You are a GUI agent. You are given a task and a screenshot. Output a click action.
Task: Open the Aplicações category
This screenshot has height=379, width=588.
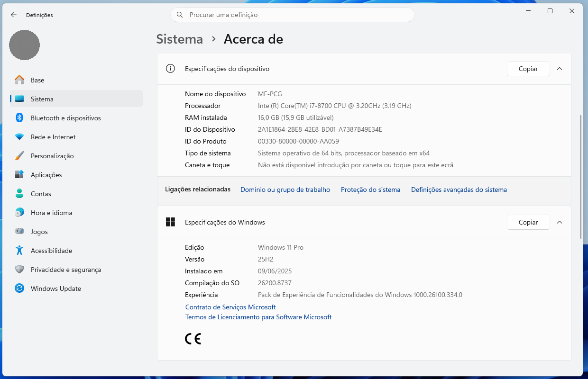(76, 175)
